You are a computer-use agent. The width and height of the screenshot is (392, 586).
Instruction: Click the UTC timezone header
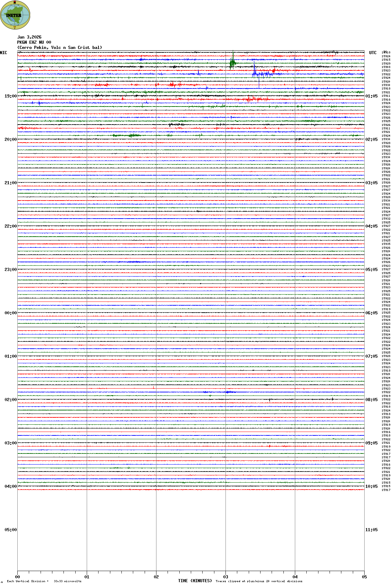pyautogui.click(x=373, y=53)
